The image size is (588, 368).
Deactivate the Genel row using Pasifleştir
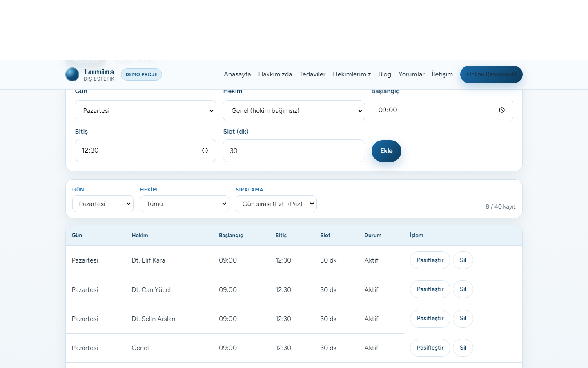[430, 348]
